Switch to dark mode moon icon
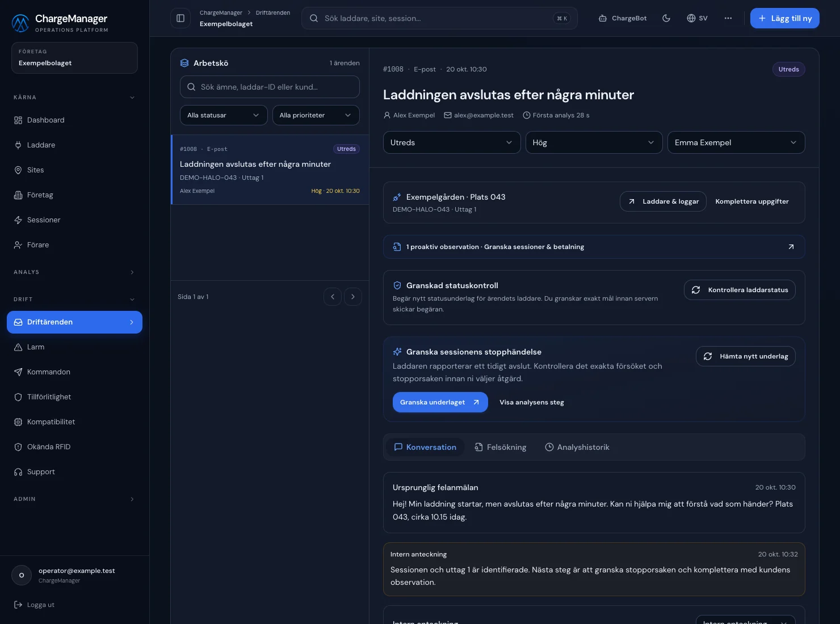Image resolution: width=840 pixels, height=624 pixels. tap(666, 18)
